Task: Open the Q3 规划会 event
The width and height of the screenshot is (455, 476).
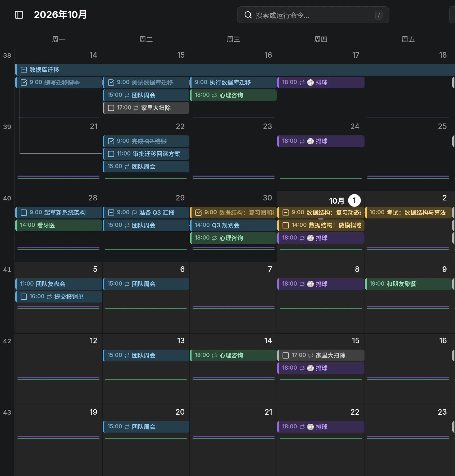Action: 233,225
